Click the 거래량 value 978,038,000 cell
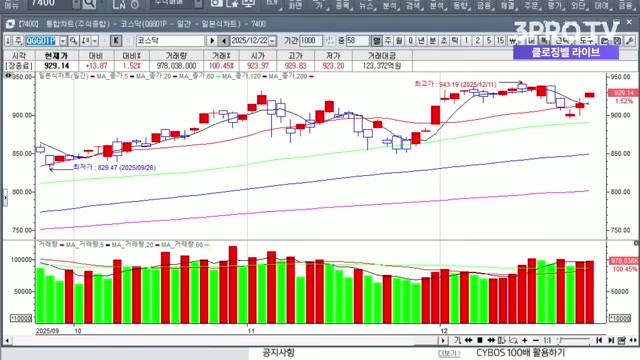The width and height of the screenshot is (640, 360). [176, 66]
